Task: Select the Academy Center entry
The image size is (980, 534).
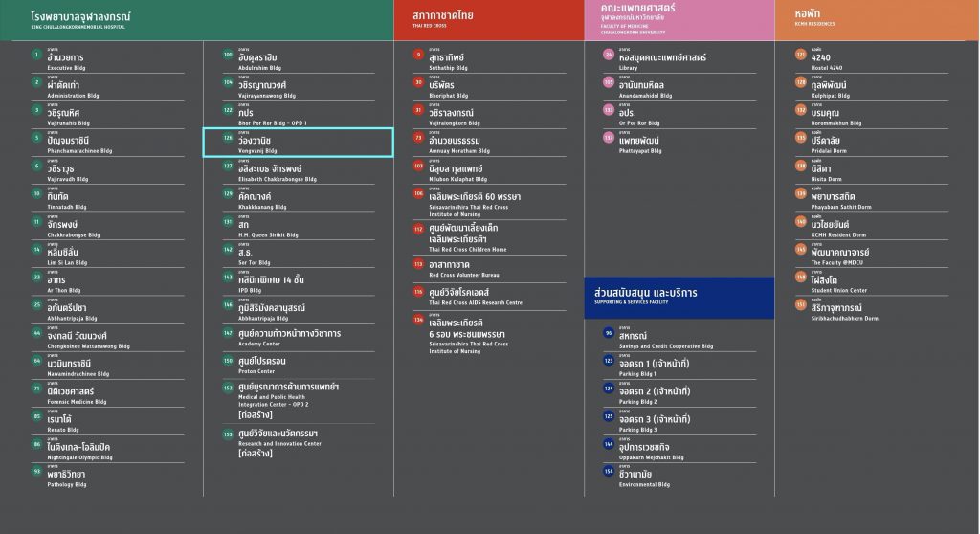Action: click(x=299, y=337)
